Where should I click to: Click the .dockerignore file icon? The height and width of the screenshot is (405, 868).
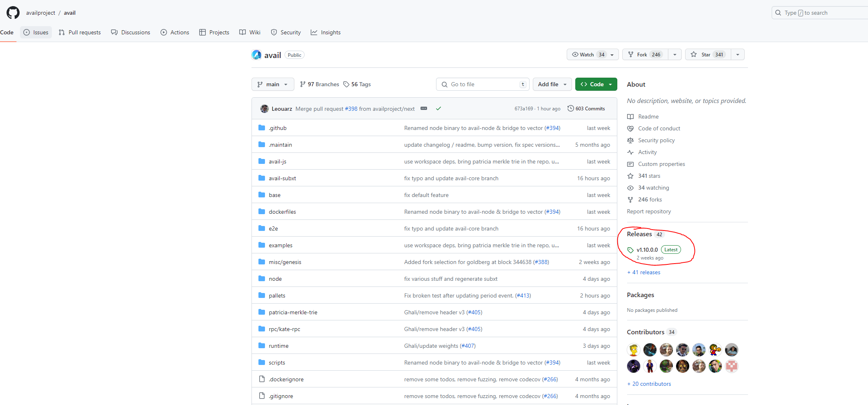[262, 379]
